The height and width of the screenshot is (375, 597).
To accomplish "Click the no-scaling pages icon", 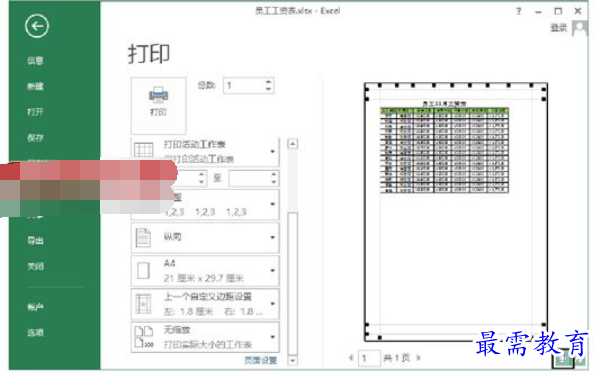I will (144, 337).
